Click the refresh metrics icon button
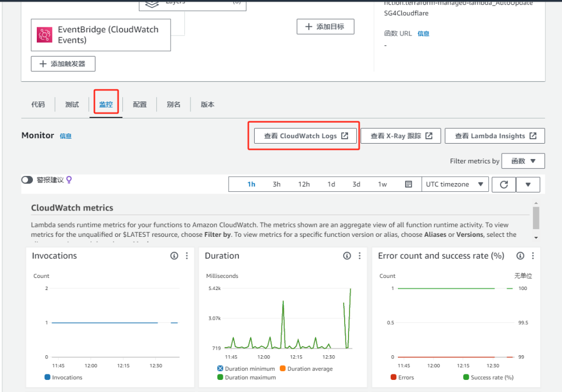Screen dimensions: 562x392 pyautogui.click(x=503, y=185)
